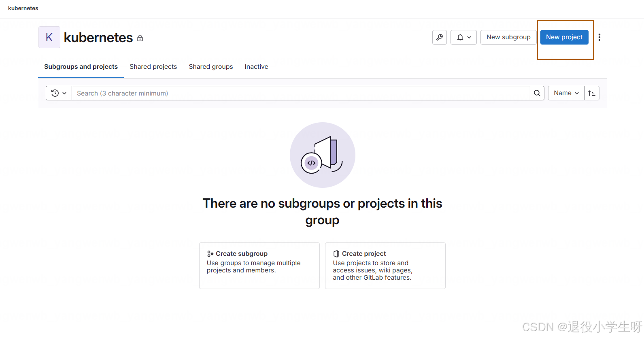Screen dimensions: 644x338
Task: Click the kubernetes group K avatar
Action: coord(49,37)
